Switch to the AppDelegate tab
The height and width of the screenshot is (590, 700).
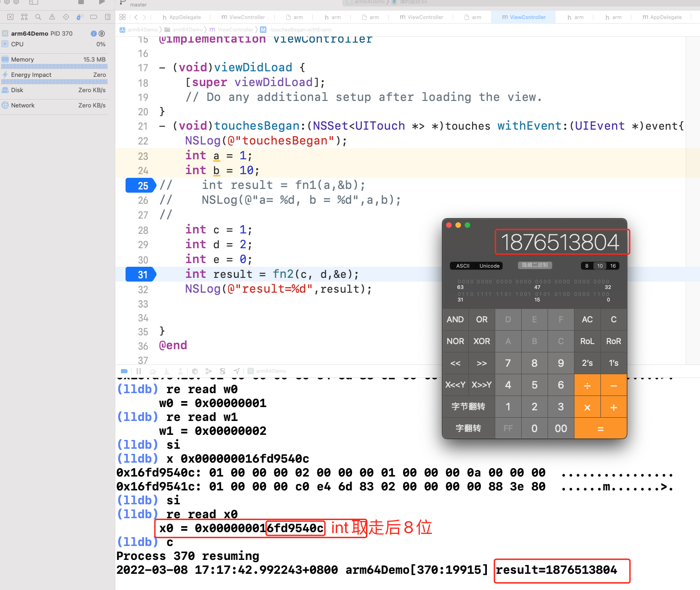[x=182, y=17]
